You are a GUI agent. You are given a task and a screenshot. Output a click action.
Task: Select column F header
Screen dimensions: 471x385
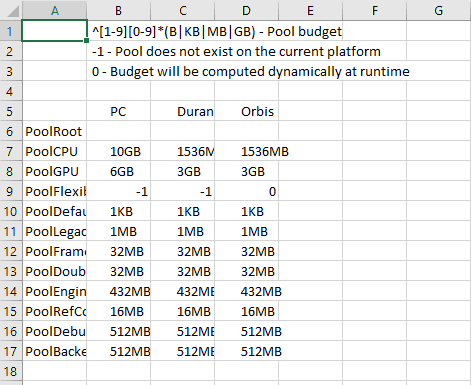tap(374, 10)
